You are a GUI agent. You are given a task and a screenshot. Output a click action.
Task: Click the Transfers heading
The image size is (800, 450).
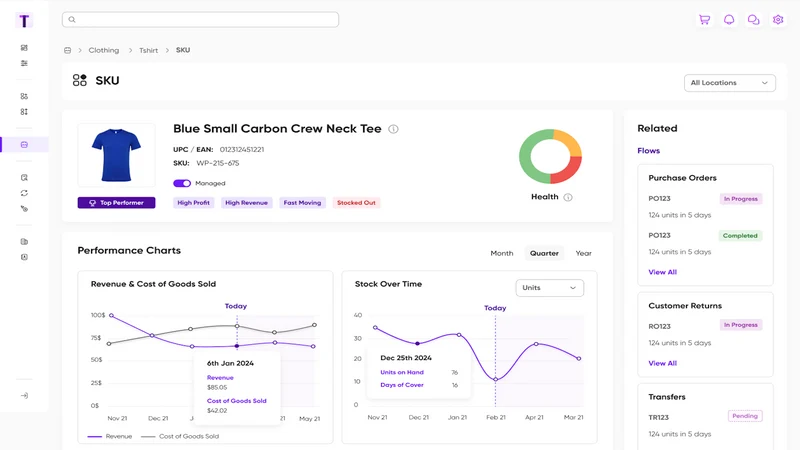(x=667, y=397)
